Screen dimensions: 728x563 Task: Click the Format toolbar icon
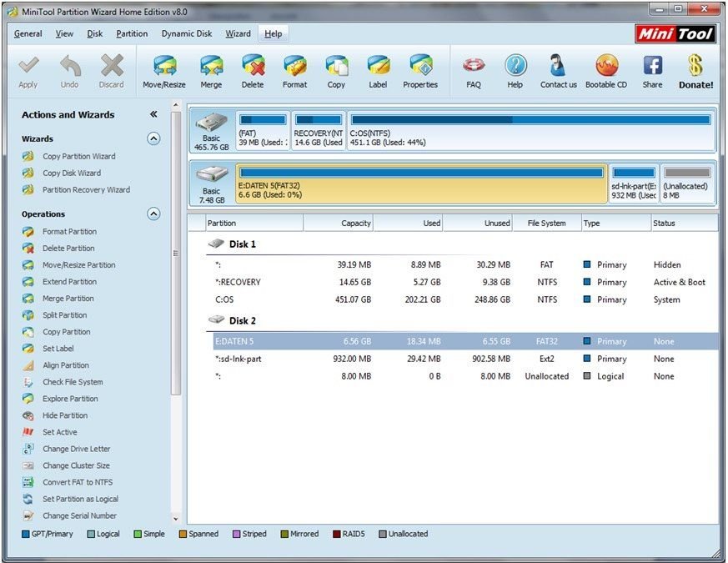coord(295,66)
